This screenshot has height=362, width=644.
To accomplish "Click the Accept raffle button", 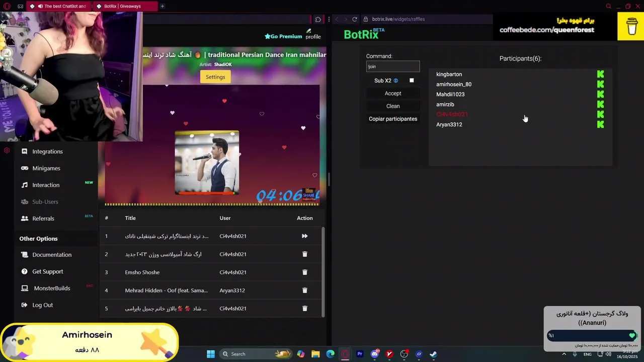I will pyautogui.click(x=393, y=93).
